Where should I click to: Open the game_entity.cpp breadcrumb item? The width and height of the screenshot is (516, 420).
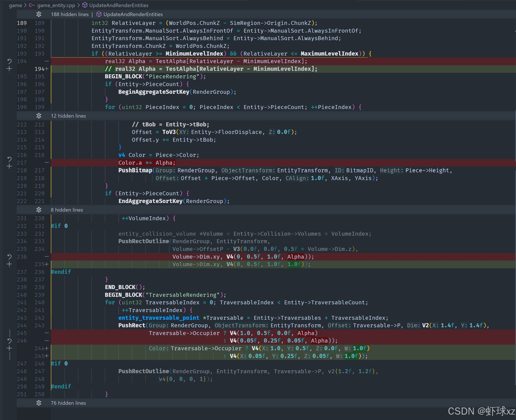pos(56,5)
